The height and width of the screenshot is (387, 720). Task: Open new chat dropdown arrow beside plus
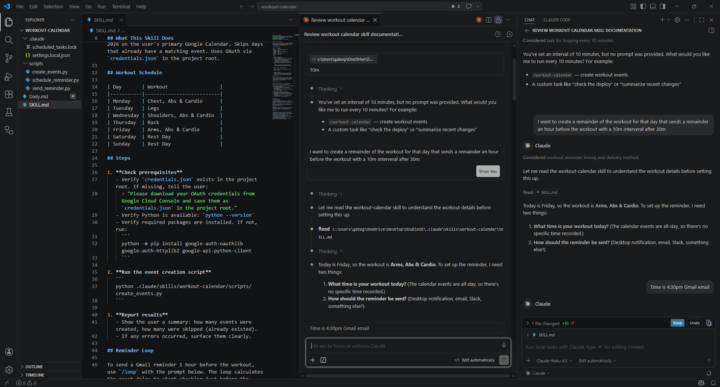tap(669, 20)
